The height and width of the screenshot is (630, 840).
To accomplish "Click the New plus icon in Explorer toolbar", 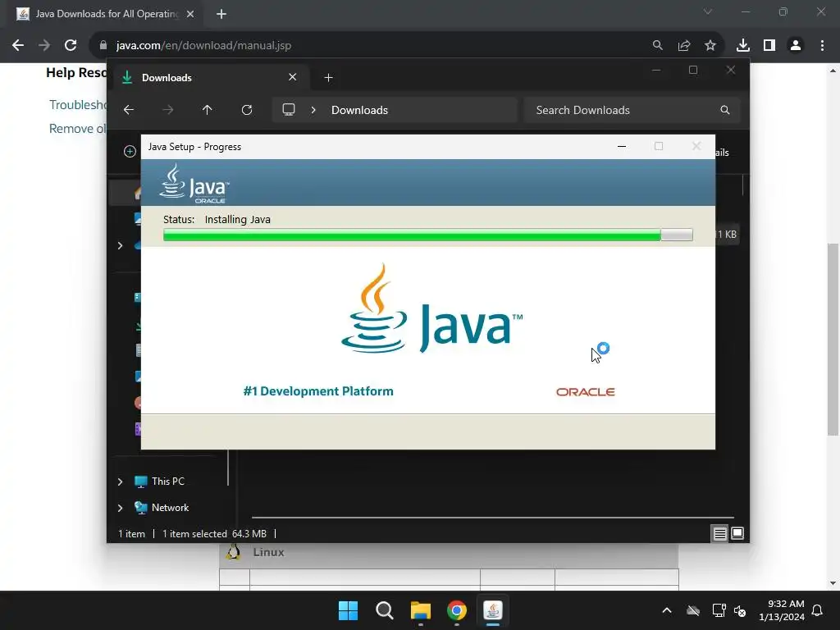I will click(x=130, y=152).
